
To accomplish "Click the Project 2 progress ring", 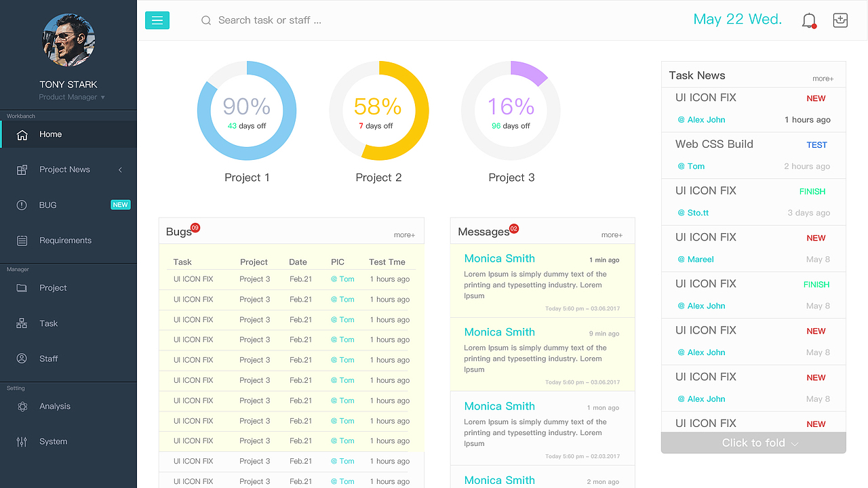I will (379, 110).
